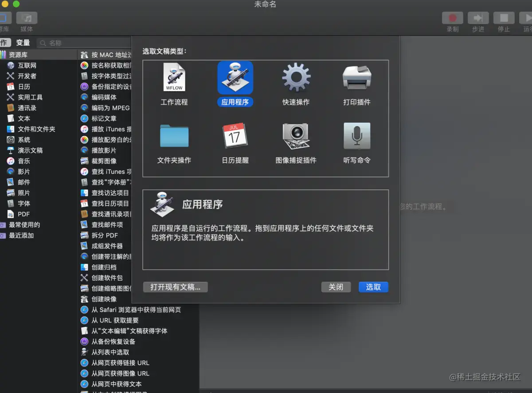Screen dimensions: 532x393
Task: Click the 录制 record toolbar button
Action: tap(453, 18)
